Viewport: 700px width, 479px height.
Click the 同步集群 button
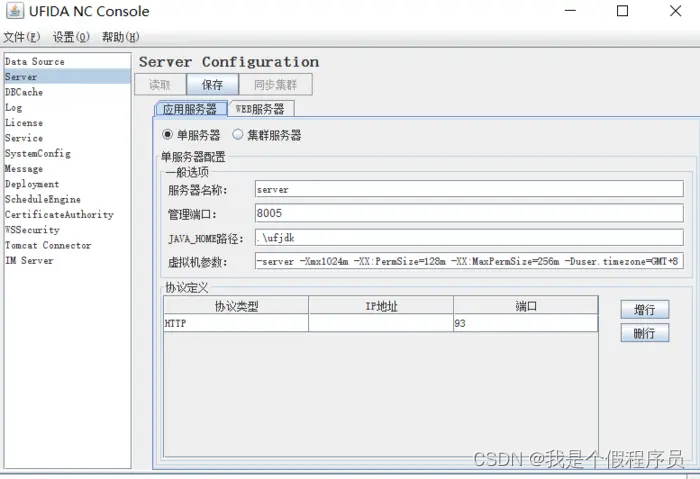[275, 84]
